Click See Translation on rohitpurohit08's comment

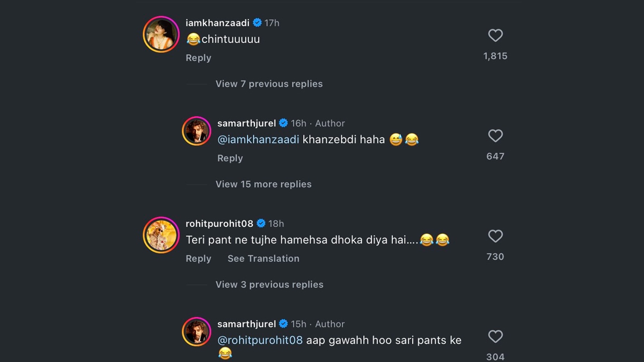point(263,258)
